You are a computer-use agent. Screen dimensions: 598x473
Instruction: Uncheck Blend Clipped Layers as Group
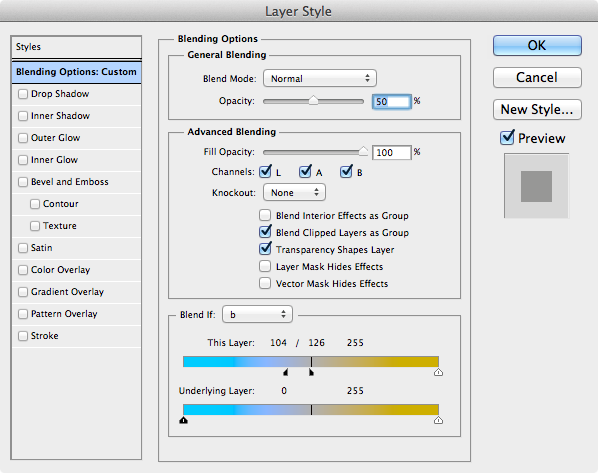[265, 232]
